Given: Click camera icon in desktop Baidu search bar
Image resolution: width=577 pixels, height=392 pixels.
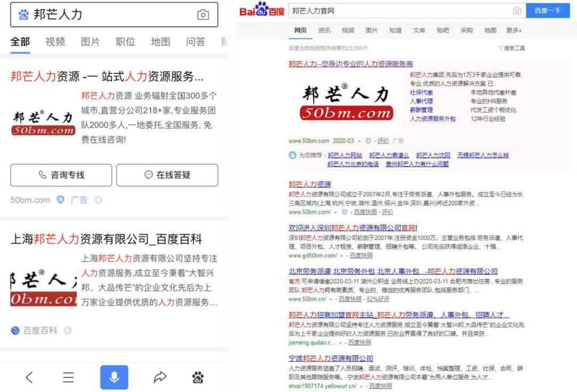Looking at the screenshot, I should click(x=517, y=11).
